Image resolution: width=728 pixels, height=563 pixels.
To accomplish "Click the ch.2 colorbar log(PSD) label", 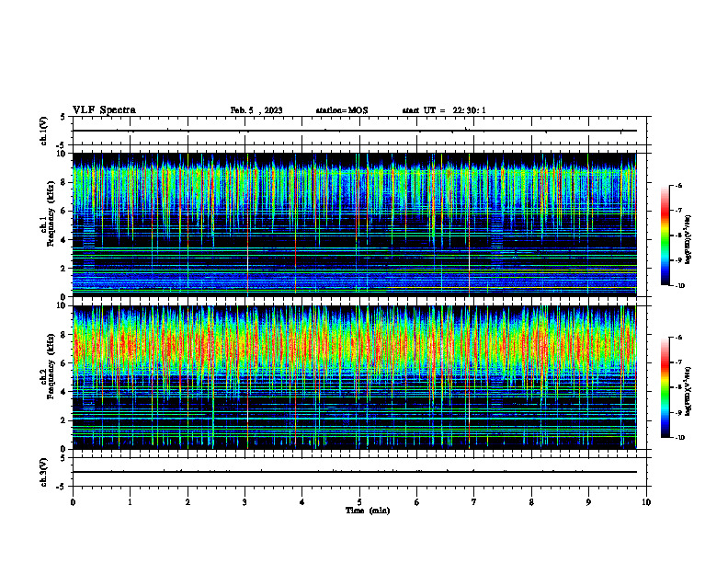I will [x=688, y=391].
